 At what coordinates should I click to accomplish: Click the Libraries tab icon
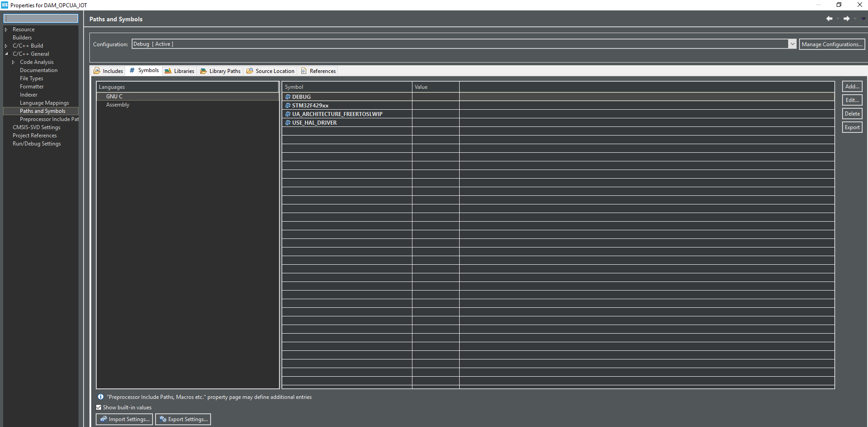click(167, 71)
